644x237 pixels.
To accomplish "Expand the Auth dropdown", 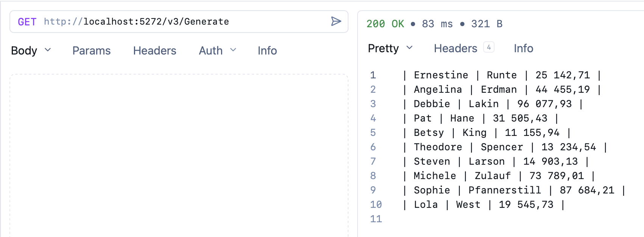I will coord(217,51).
